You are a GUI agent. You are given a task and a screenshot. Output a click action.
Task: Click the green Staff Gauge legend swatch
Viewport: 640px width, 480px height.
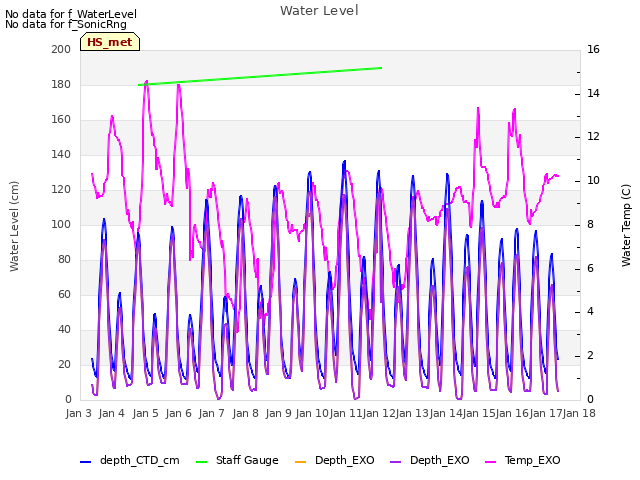click(x=201, y=462)
